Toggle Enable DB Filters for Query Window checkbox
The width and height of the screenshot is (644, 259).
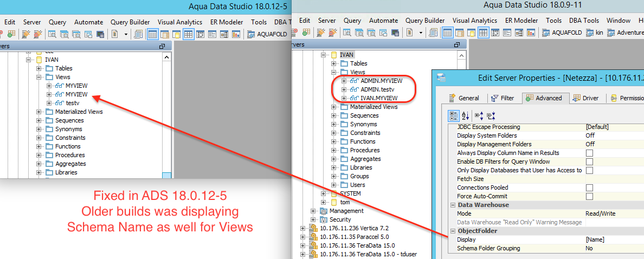pyautogui.click(x=589, y=161)
